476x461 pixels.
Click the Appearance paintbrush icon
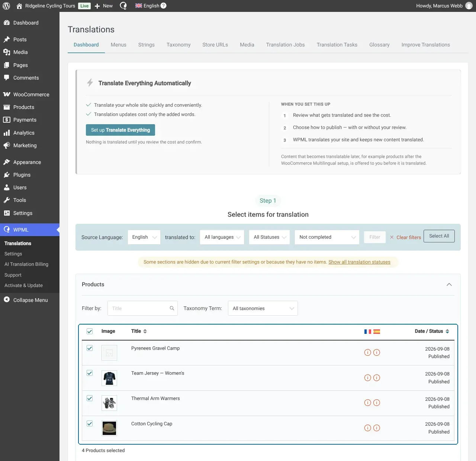click(7, 162)
